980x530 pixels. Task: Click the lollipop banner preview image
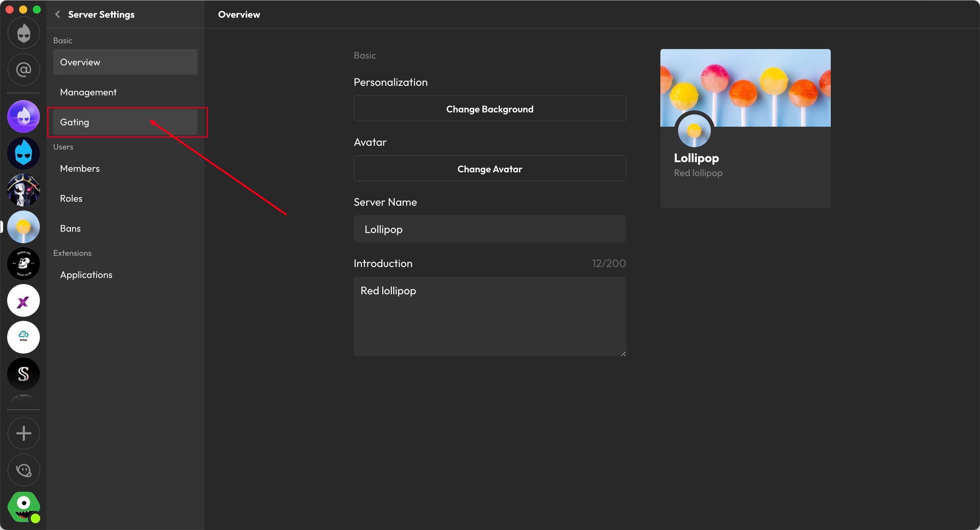(x=745, y=88)
